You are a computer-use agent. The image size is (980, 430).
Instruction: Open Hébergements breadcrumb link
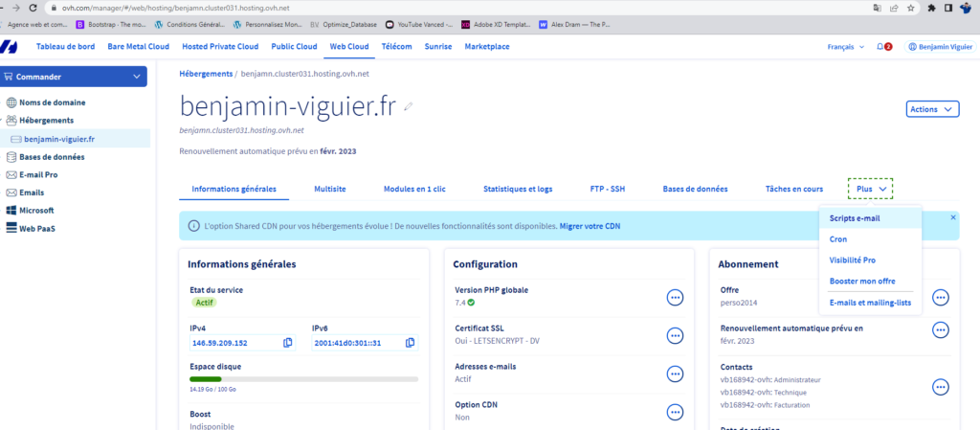click(206, 73)
